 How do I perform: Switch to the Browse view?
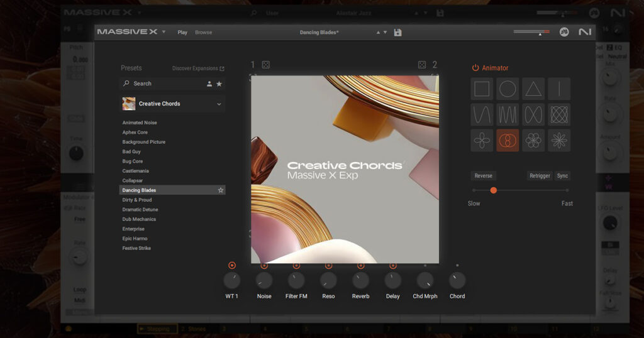(203, 33)
